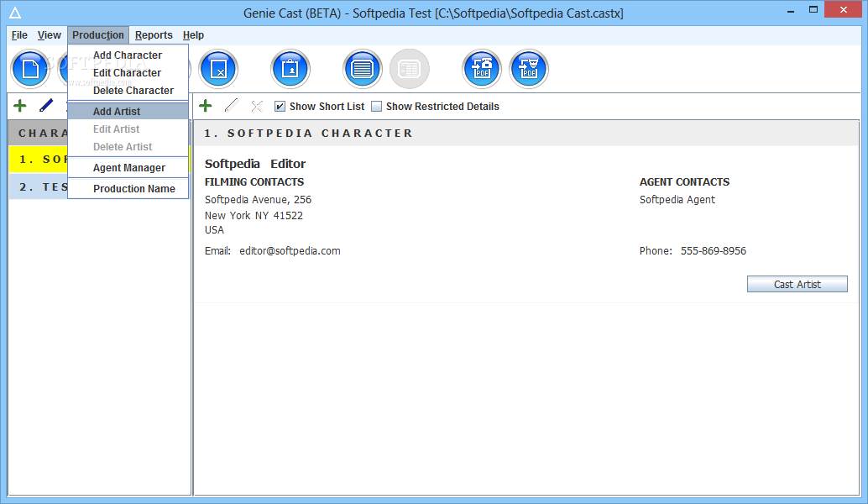Click the cast PDF export icon with masks
The height and width of the screenshot is (504, 868).
[x=529, y=69]
